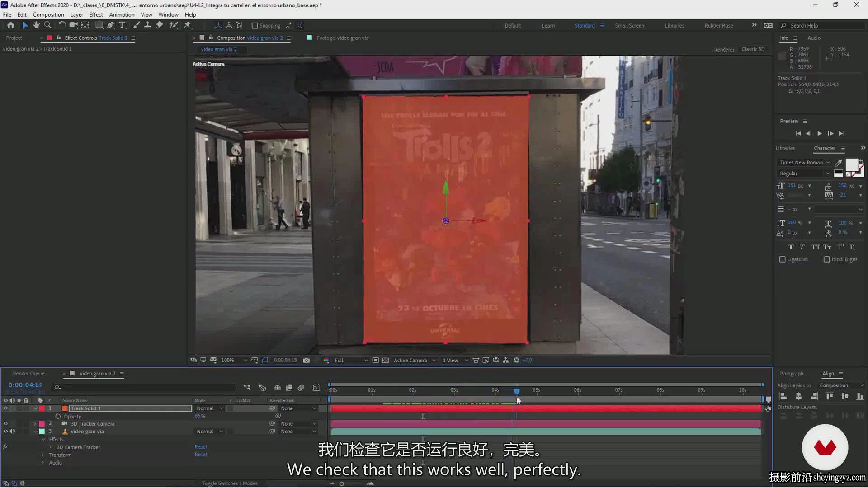Open the Composition menu
The image size is (868, 488).
48,14
